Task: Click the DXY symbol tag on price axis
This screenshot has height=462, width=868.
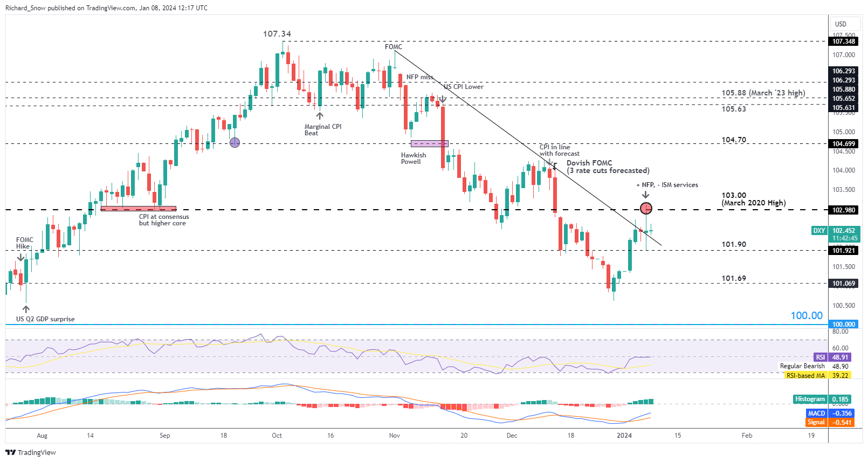Action: (819, 230)
